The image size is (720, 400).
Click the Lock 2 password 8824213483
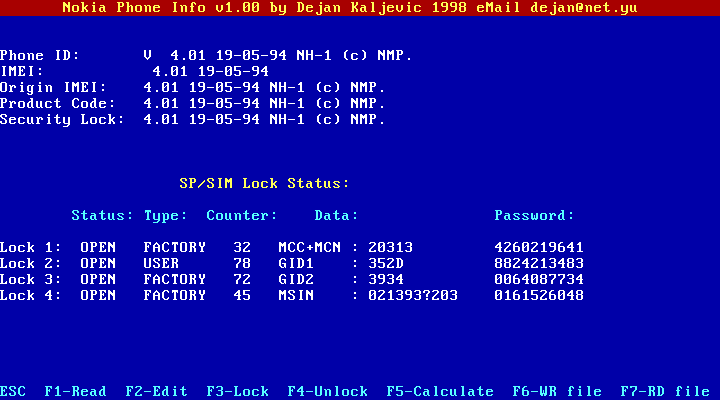538,263
